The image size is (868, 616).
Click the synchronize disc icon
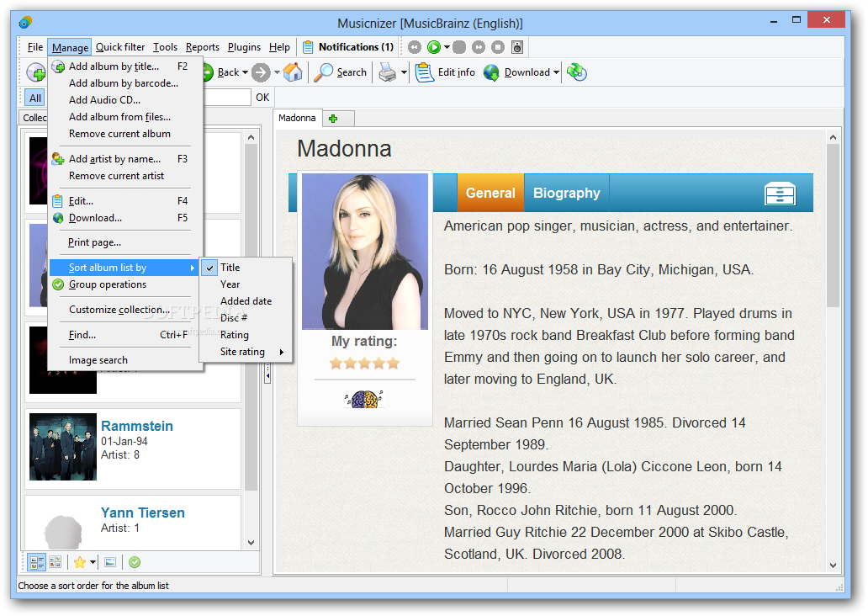(577, 72)
